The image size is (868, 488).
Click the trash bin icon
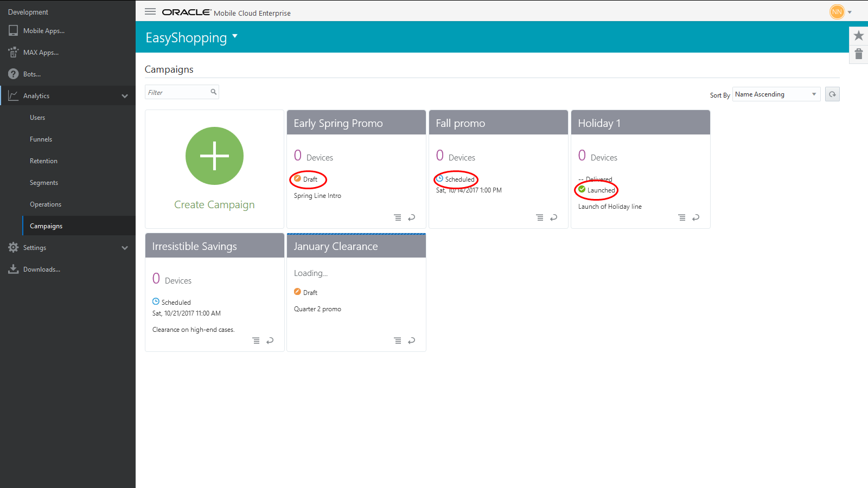pyautogui.click(x=858, y=54)
